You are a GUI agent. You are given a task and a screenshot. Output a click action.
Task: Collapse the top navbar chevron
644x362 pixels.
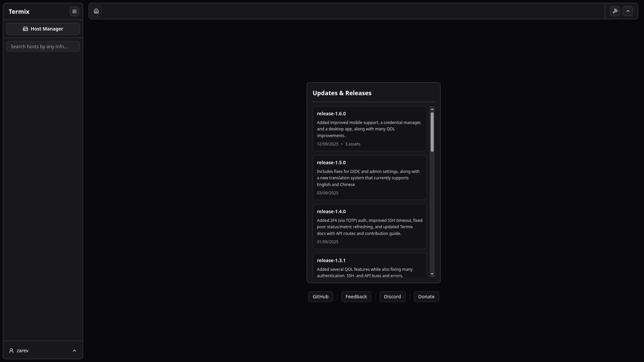click(x=628, y=11)
